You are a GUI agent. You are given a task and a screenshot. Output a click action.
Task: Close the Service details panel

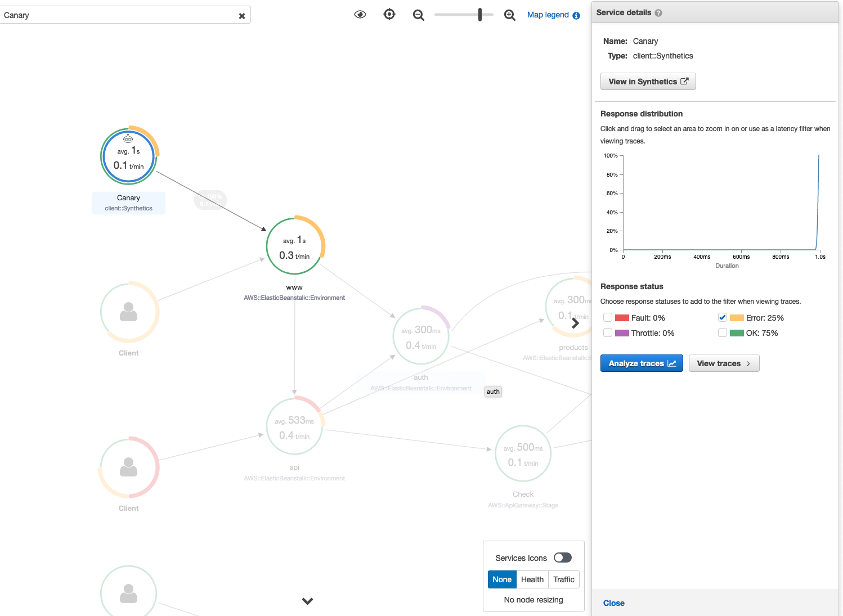point(613,602)
